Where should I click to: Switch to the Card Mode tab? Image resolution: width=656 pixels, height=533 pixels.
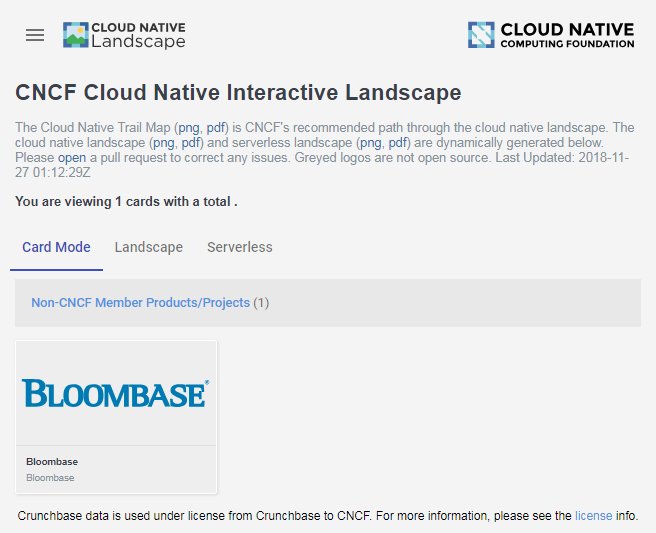(x=56, y=247)
